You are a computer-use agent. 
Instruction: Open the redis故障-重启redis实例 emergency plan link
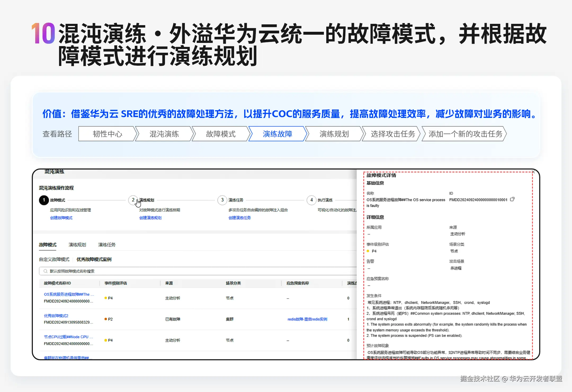click(307, 319)
